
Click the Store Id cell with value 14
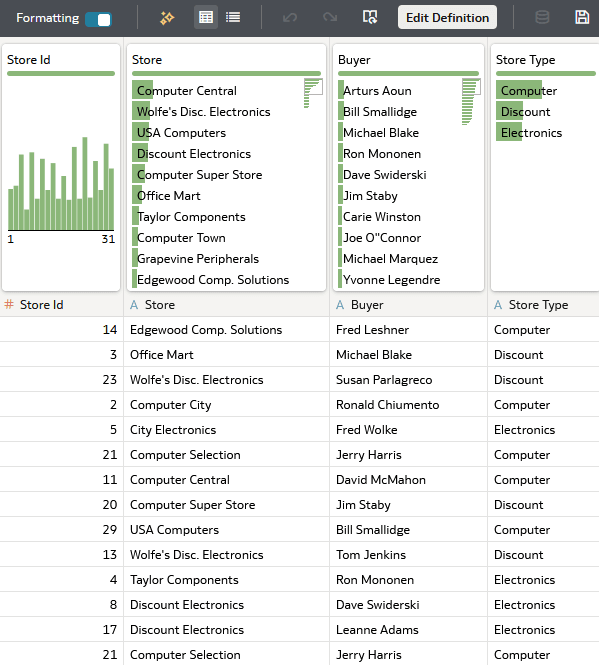[x=62, y=330]
